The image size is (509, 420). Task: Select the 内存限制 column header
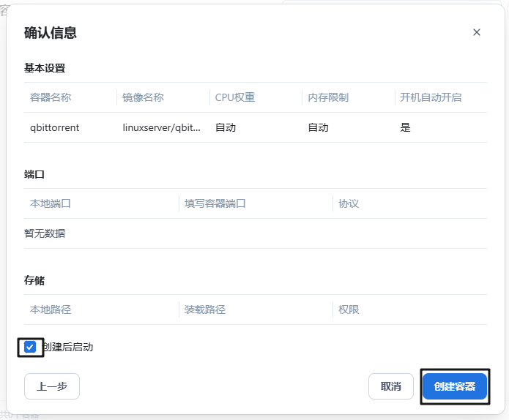[x=327, y=97]
